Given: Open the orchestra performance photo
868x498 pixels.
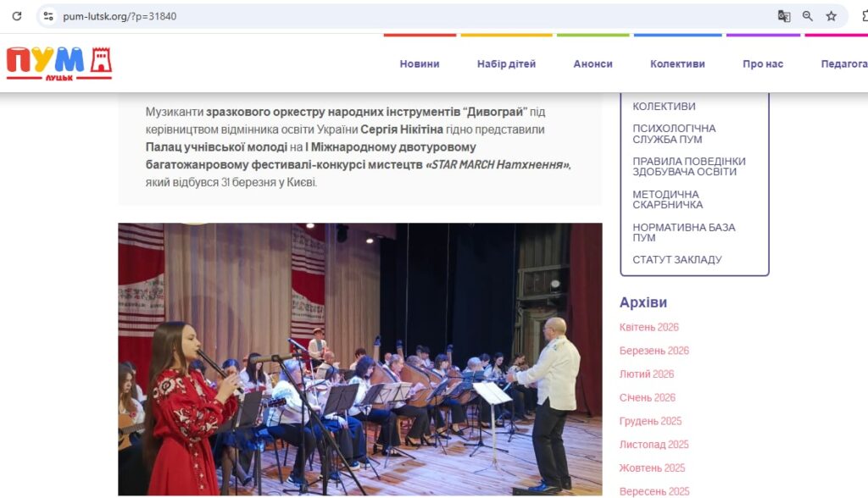Looking at the screenshot, I should pos(359,359).
